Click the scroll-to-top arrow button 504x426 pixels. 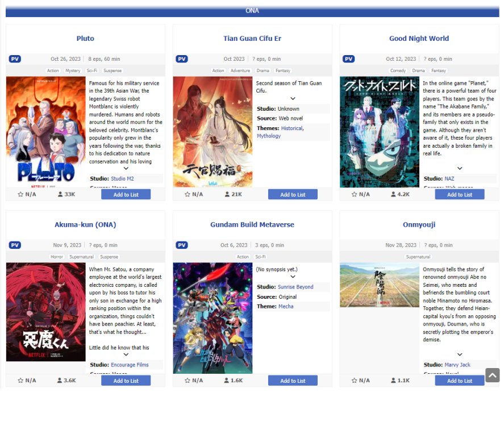click(492, 375)
